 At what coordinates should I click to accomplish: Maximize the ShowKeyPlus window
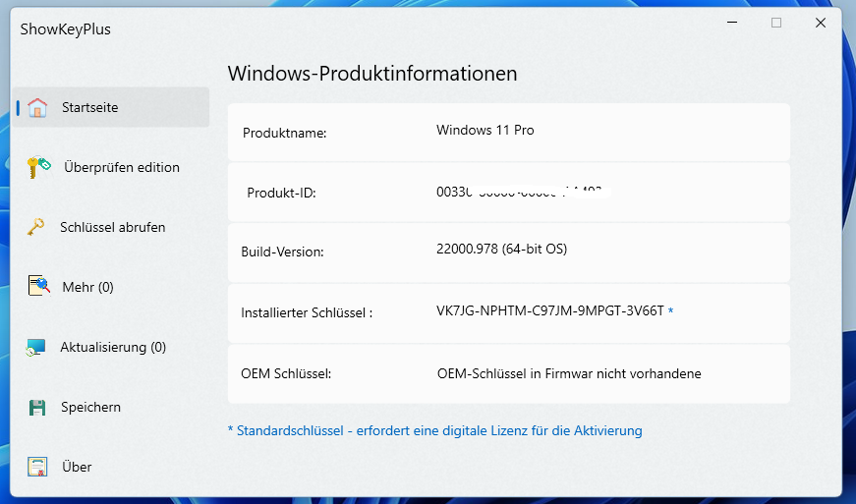pyautogui.click(x=776, y=23)
